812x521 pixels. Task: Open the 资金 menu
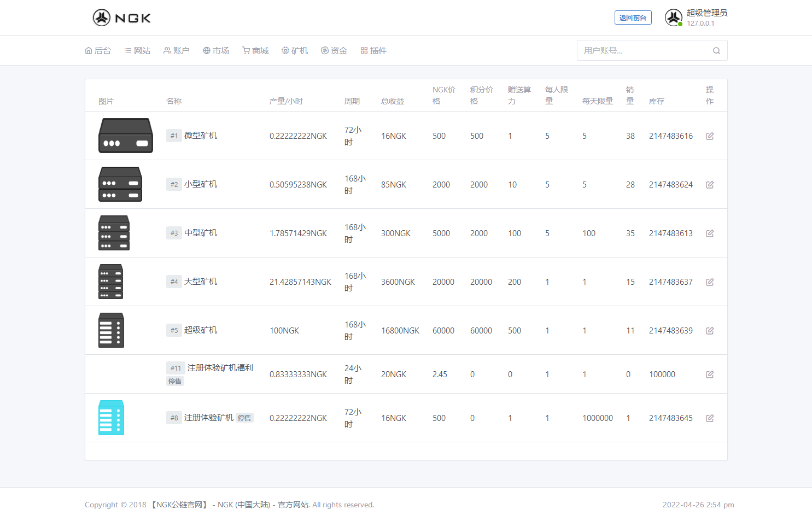pos(334,50)
